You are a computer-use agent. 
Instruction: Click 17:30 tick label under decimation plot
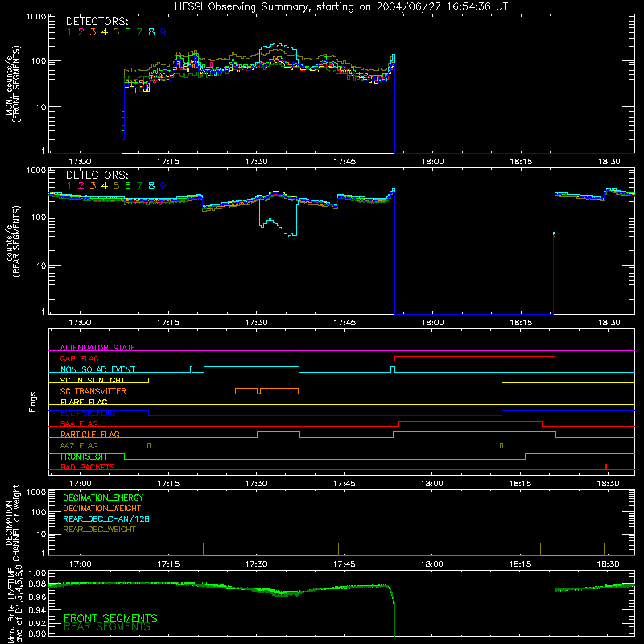pyautogui.click(x=256, y=564)
